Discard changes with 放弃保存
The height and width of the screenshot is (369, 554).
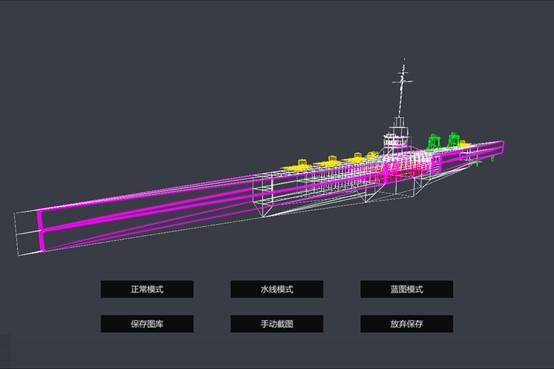click(x=407, y=324)
